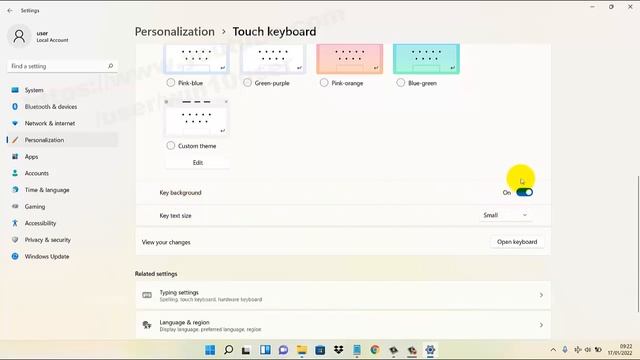The height and width of the screenshot is (360, 640).
Task: Click the Custom theme keyboard preview thumbnail
Action: click(196, 118)
